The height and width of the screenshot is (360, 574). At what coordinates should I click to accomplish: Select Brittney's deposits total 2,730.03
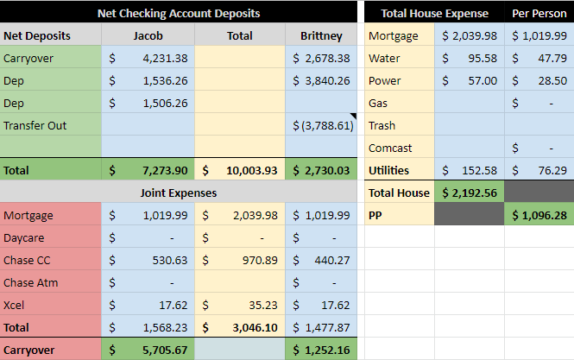tap(321, 169)
